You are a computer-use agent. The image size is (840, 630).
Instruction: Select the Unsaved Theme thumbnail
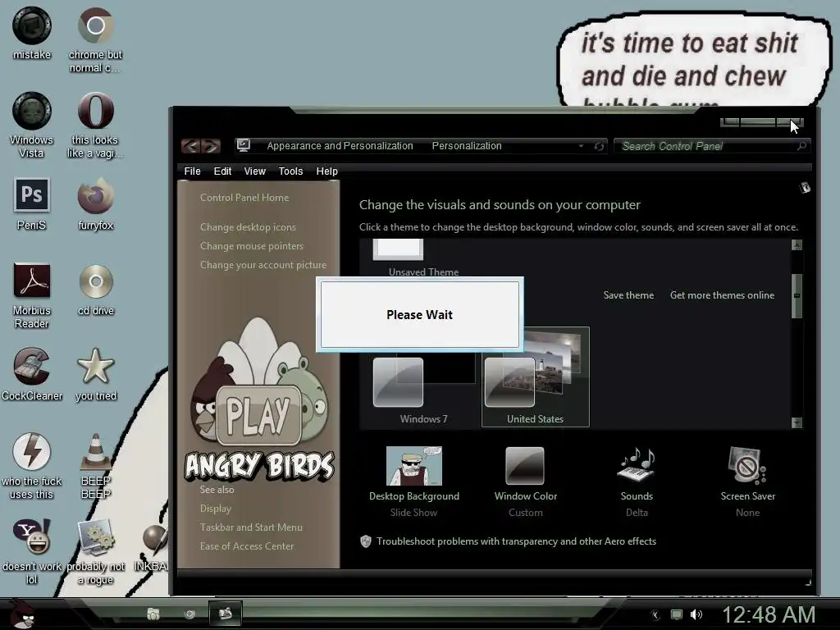398,249
